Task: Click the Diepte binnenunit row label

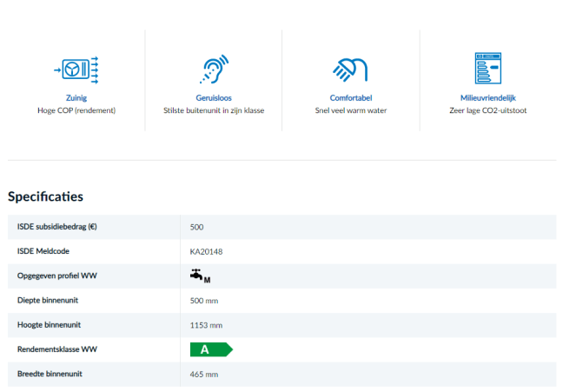Action: (50, 300)
